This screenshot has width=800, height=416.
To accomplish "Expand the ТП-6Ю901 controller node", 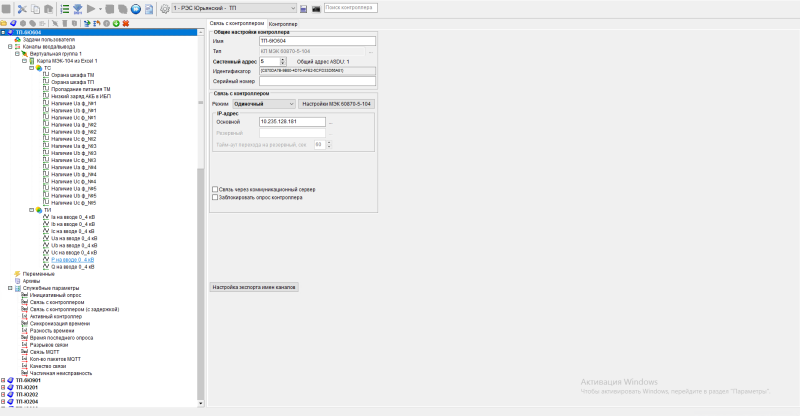I will 3,380.
